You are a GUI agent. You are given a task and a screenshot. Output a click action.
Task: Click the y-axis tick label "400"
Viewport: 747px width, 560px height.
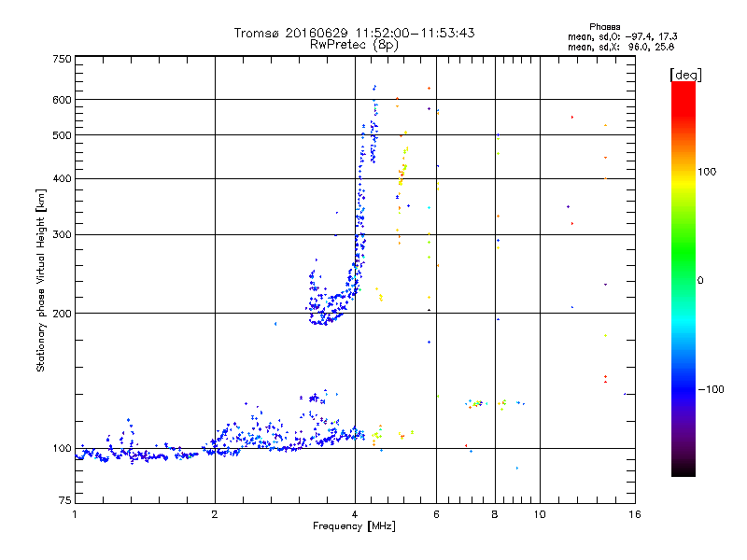(62, 179)
